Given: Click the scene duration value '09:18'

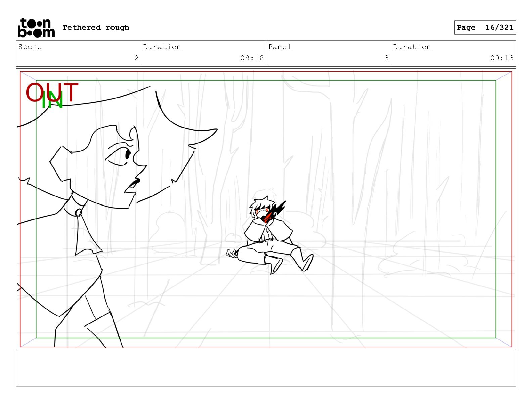Looking at the screenshot, I should (252, 58).
